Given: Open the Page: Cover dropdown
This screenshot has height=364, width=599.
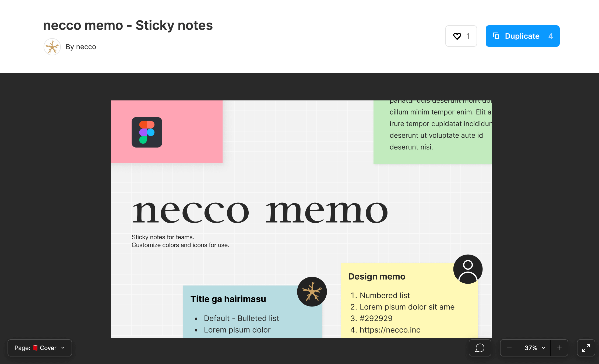Looking at the screenshot, I should tap(40, 348).
